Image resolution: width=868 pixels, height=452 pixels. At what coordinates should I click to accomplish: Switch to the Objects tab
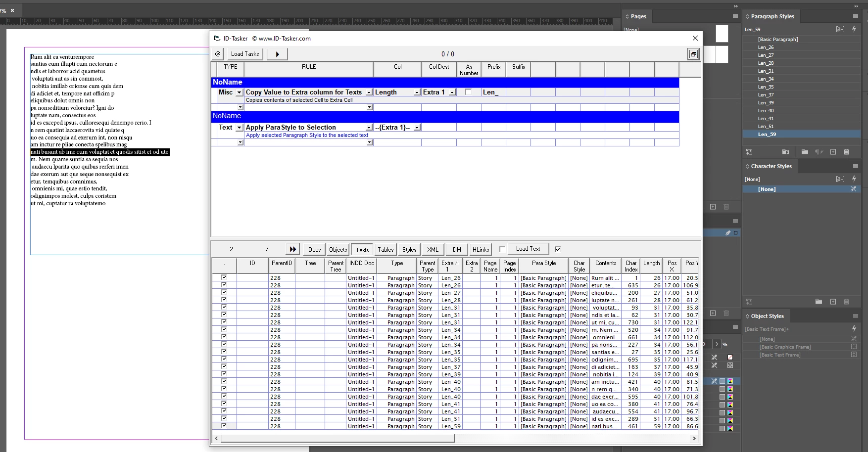coord(338,250)
